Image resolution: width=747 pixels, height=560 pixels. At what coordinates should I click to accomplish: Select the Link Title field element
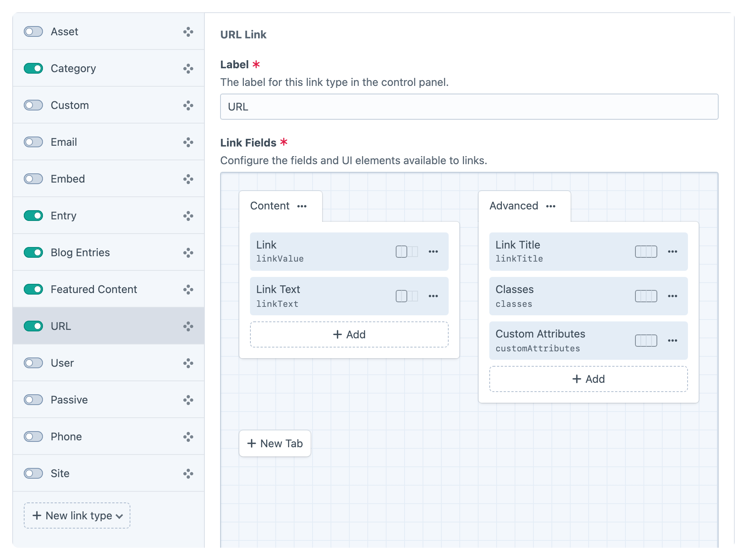click(589, 252)
